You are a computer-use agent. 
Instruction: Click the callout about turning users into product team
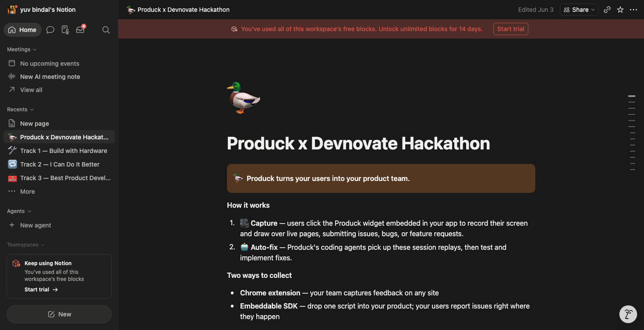pyautogui.click(x=381, y=178)
